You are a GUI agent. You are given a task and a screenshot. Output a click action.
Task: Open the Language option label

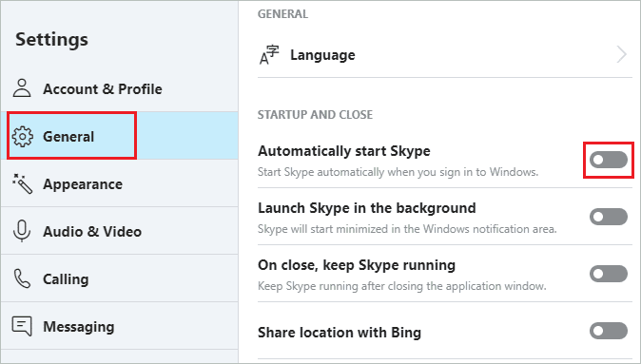[322, 55]
